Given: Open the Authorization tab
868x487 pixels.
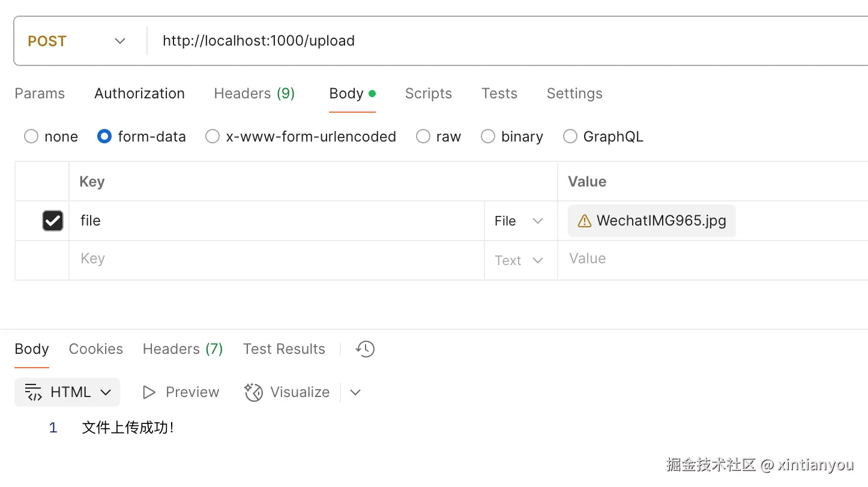Looking at the screenshot, I should click(x=139, y=94).
